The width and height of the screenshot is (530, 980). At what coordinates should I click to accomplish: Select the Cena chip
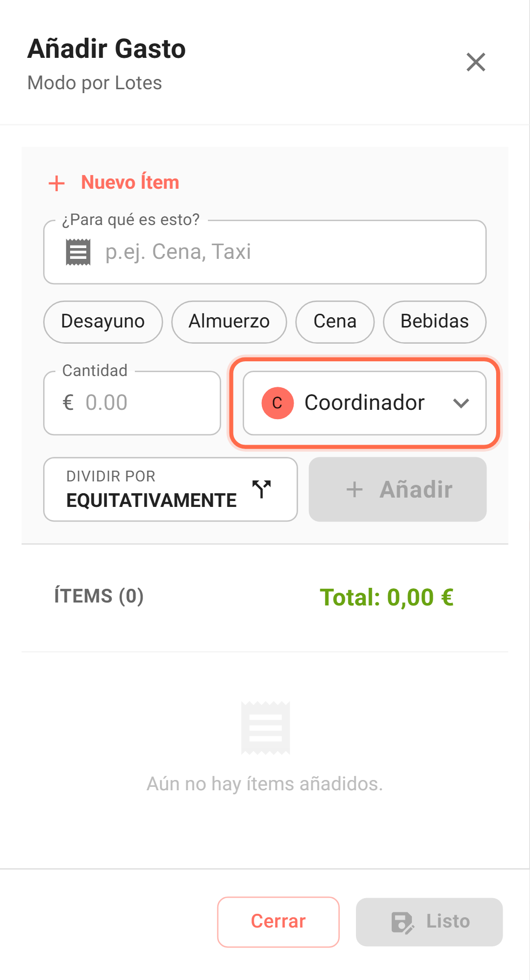coord(335,322)
